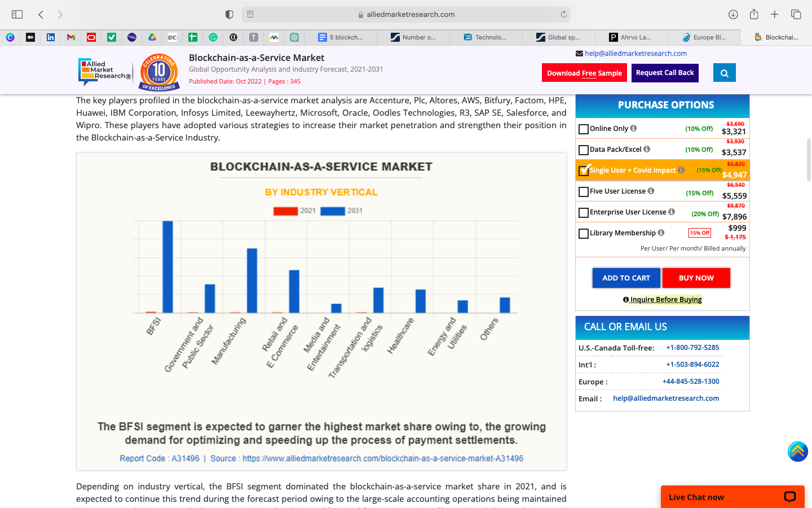Image resolution: width=812 pixels, height=508 pixels.
Task: Open the Grammarly pinned tab
Action: coord(213,37)
